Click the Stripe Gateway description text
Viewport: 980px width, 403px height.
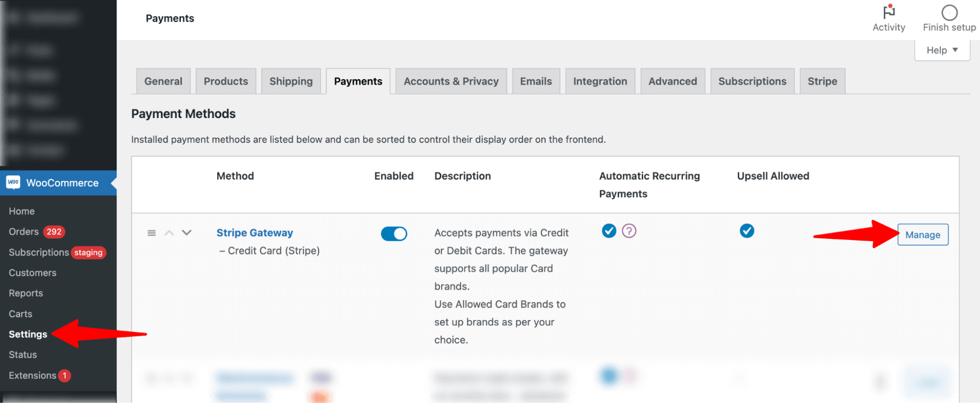[502, 286]
